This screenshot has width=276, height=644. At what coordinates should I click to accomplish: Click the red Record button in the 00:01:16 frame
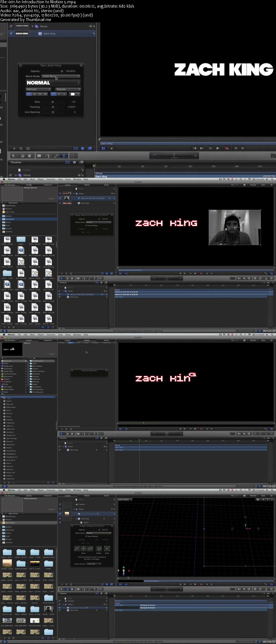click(227, 148)
